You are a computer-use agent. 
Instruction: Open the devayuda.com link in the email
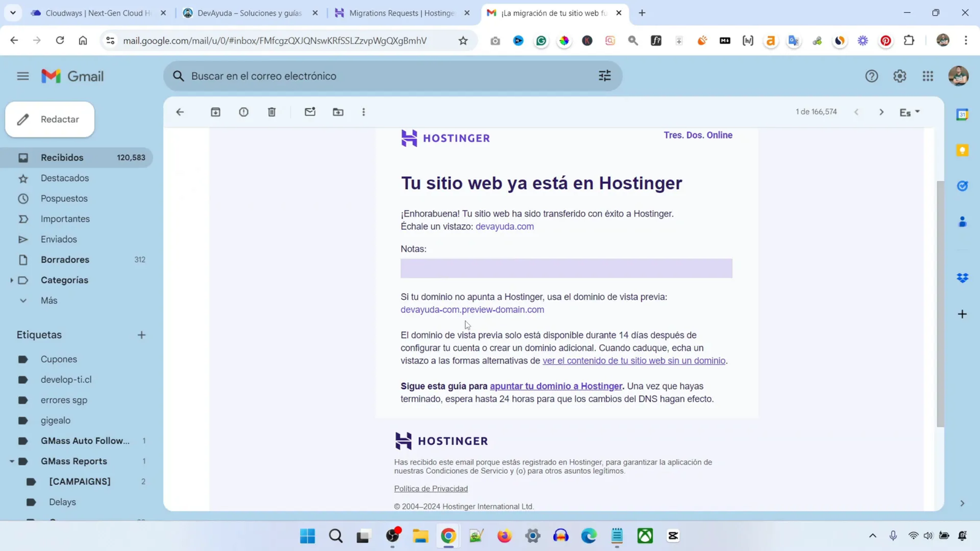[504, 226]
